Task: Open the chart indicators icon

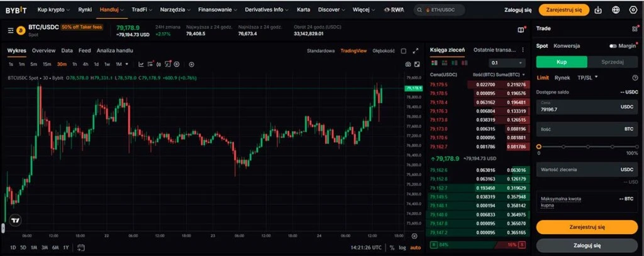Action: pyautogui.click(x=141, y=64)
